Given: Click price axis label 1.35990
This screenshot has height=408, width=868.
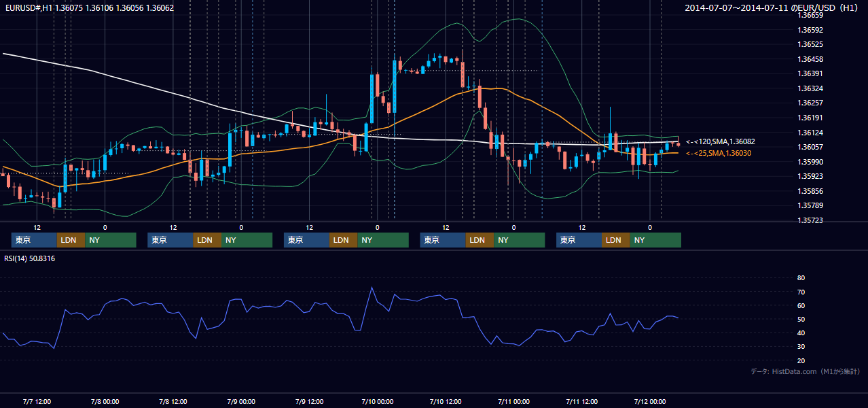Looking at the screenshot, I should [810, 162].
